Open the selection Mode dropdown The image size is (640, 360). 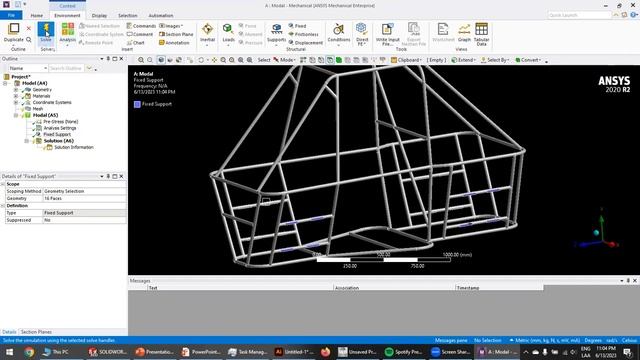click(284, 60)
